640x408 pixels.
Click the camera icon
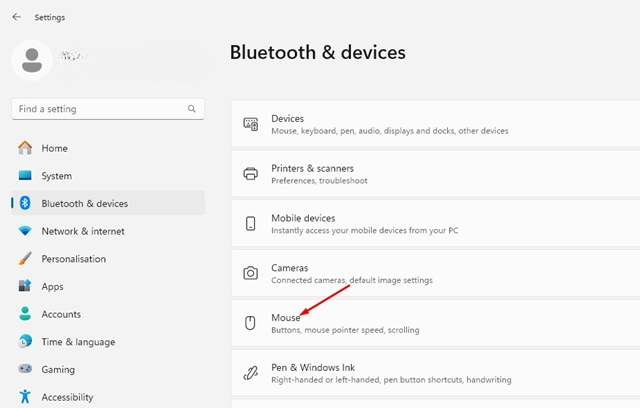[251, 273]
